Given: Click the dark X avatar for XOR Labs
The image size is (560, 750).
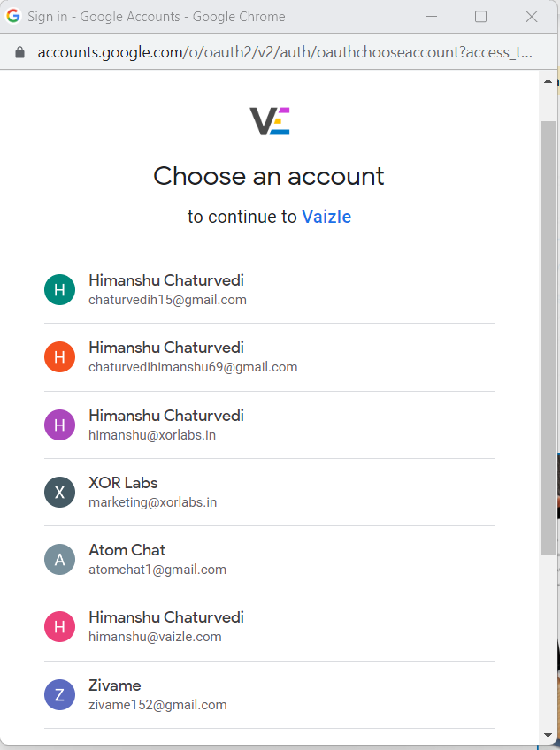Looking at the screenshot, I should point(60,492).
